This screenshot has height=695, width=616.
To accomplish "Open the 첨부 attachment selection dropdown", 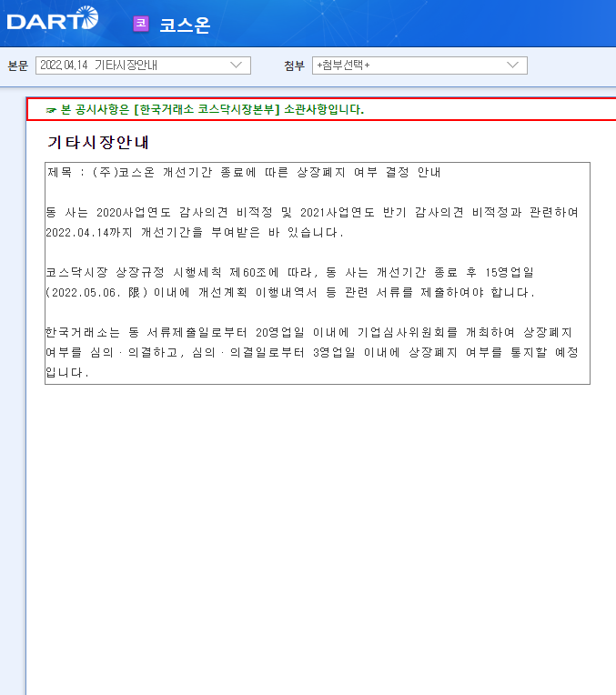I will [x=419, y=65].
